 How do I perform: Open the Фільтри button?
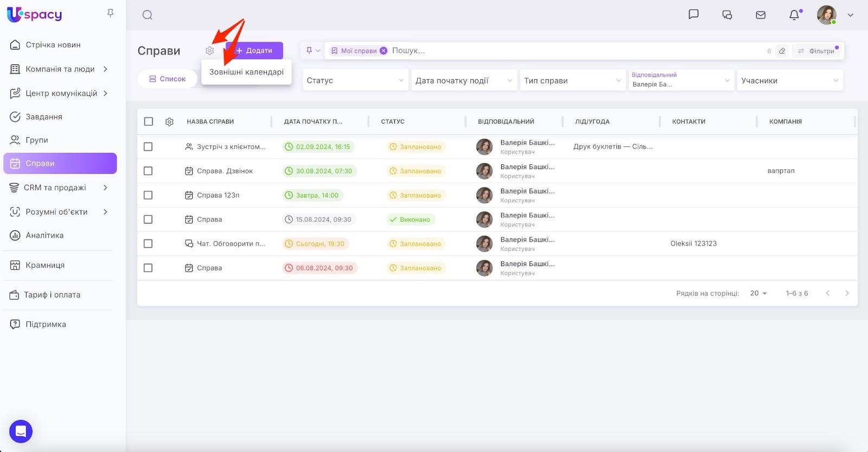point(818,51)
